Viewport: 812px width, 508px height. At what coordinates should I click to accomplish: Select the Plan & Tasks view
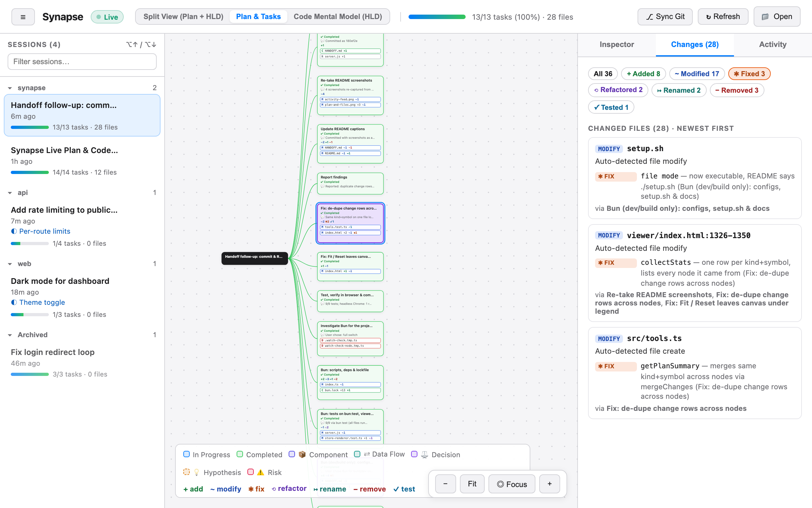pyautogui.click(x=259, y=17)
